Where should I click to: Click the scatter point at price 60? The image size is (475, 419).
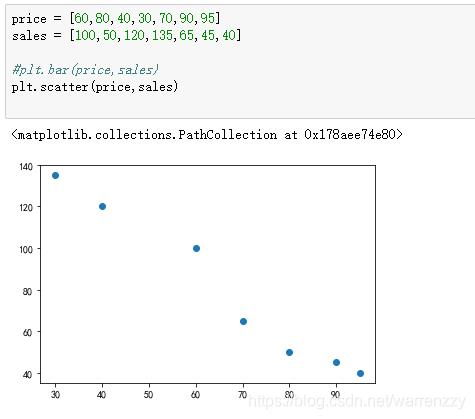(196, 248)
